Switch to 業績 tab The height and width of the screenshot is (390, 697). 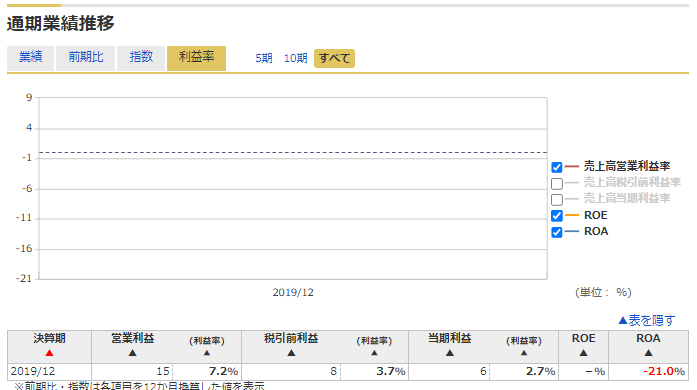30,58
